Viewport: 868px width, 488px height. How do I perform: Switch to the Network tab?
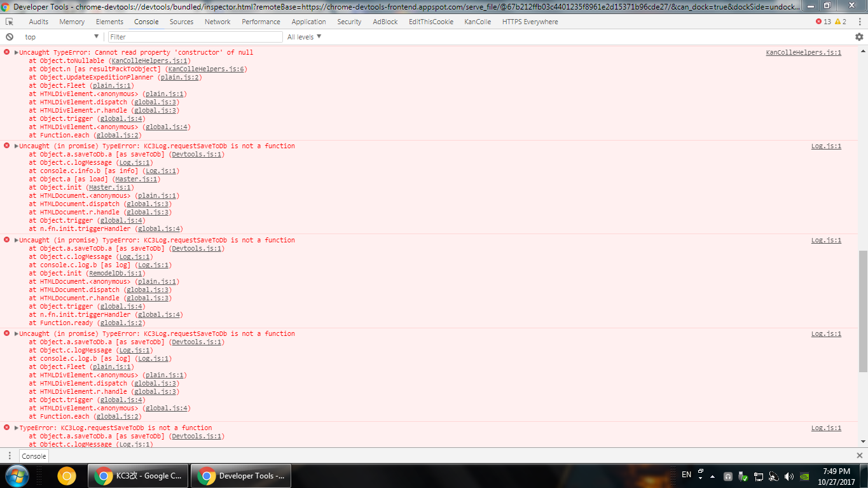[217, 21]
